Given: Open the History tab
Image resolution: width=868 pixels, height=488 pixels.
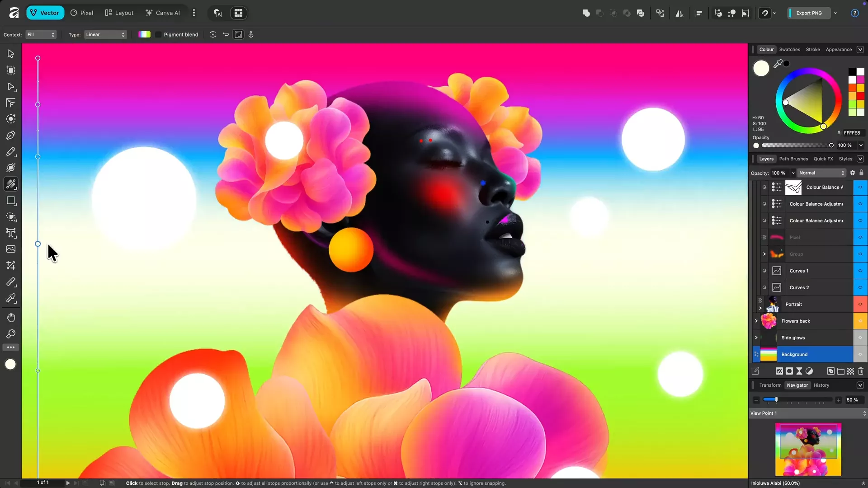Looking at the screenshot, I should (x=821, y=385).
